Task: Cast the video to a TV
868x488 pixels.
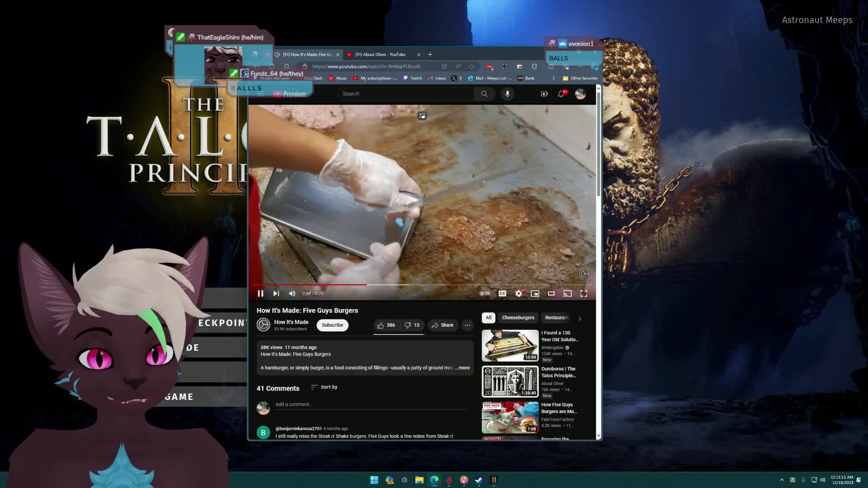Action: pos(567,293)
